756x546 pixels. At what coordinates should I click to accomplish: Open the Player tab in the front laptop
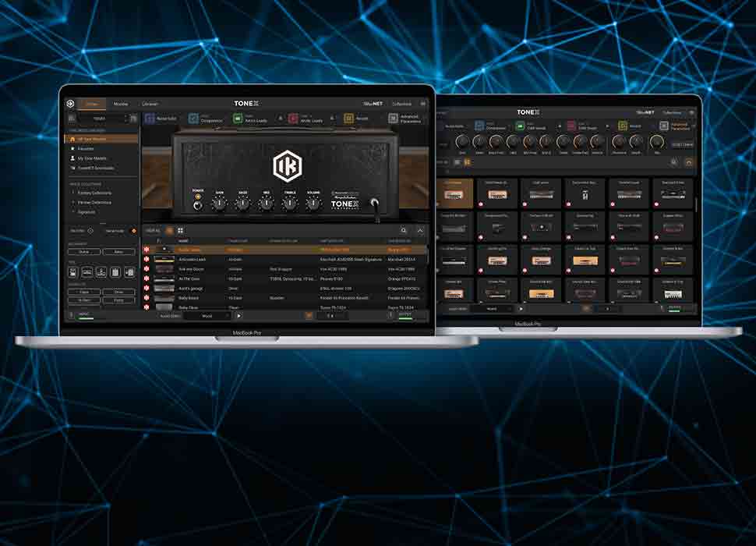coord(92,104)
